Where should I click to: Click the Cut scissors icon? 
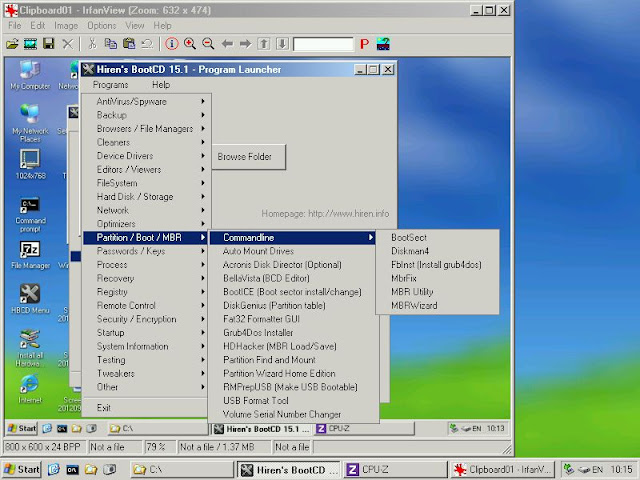93,44
